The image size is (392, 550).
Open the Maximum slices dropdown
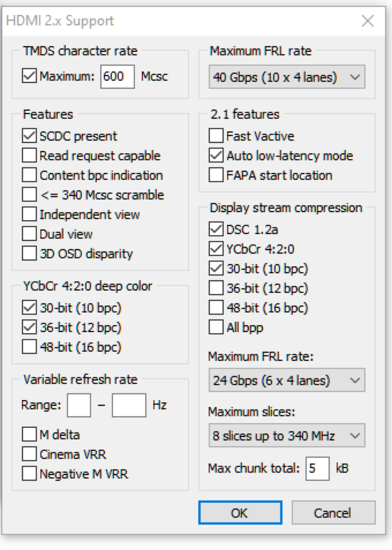click(x=287, y=436)
